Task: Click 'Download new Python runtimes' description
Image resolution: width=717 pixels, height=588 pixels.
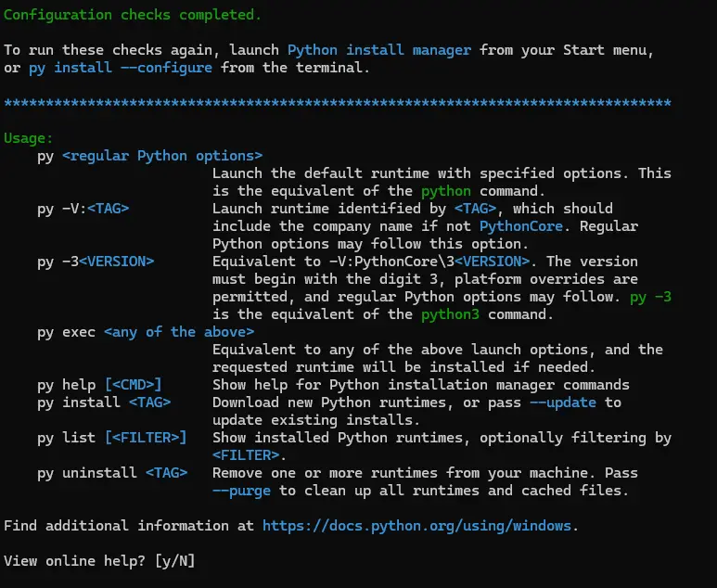Action: [x=416, y=403]
